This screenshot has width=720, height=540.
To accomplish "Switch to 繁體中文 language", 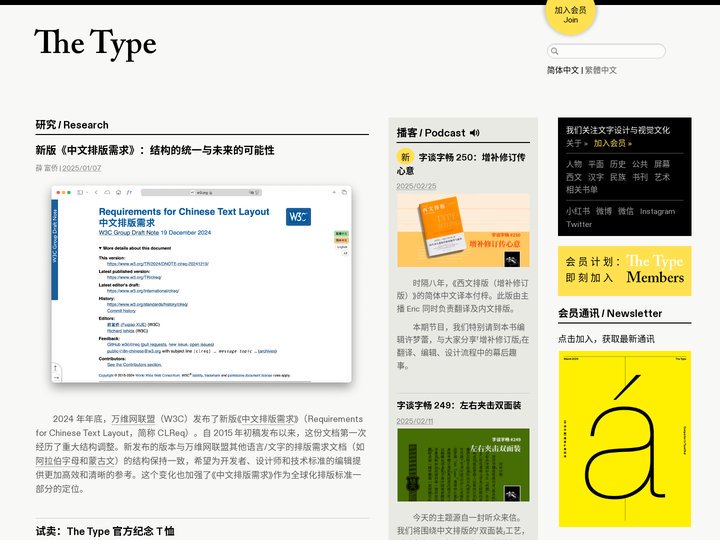I will coord(601,70).
